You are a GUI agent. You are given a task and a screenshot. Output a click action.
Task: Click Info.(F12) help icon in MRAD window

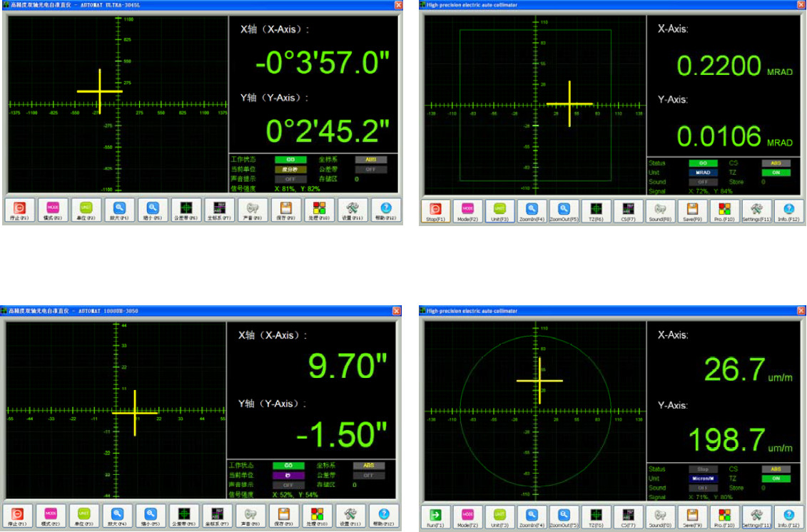788,210
